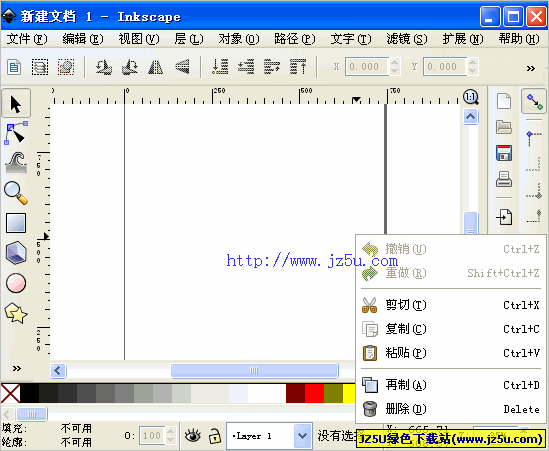Click Import document icon

[504, 217]
